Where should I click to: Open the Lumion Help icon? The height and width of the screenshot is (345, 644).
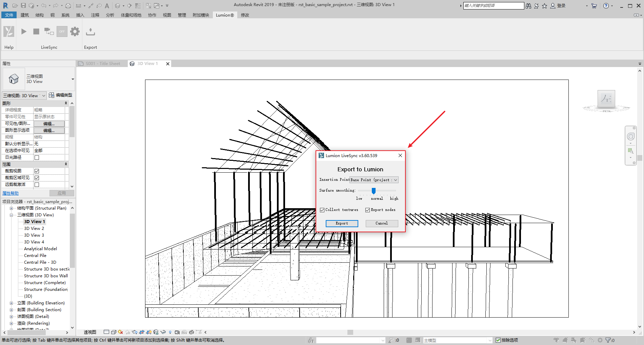pos(9,31)
